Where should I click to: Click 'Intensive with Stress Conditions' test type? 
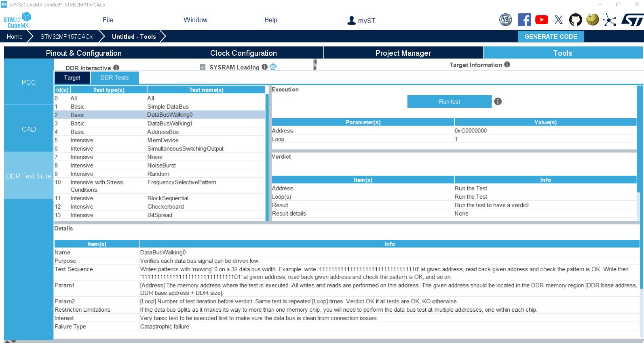point(97,186)
